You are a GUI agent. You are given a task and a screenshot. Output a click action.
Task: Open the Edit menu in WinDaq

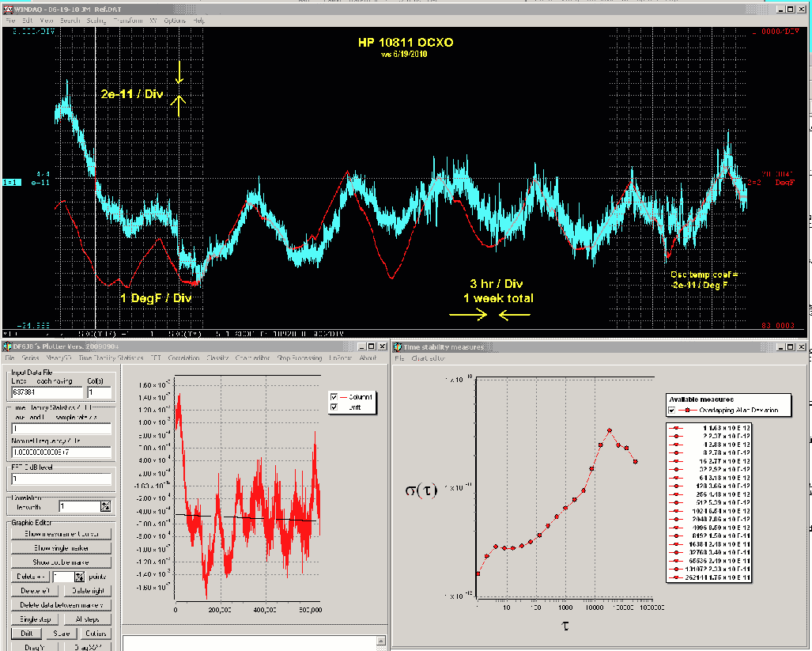pos(28,21)
